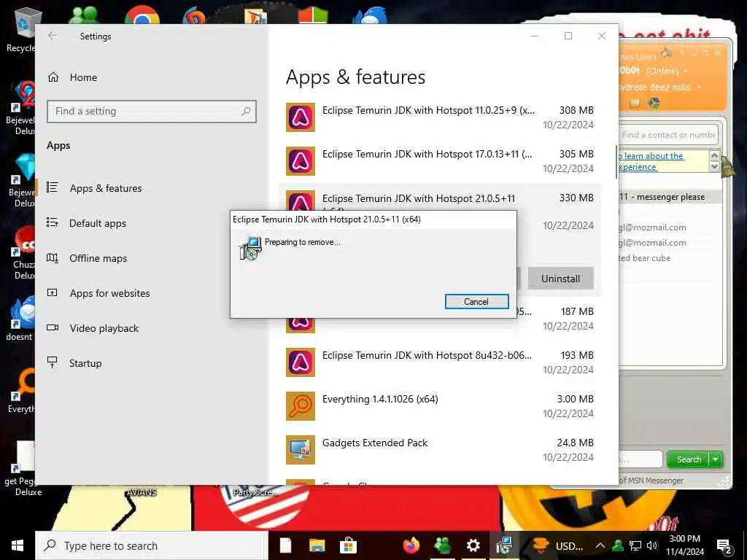Click the 330 MB size value
This screenshot has height=560, width=747.
[576, 198]
